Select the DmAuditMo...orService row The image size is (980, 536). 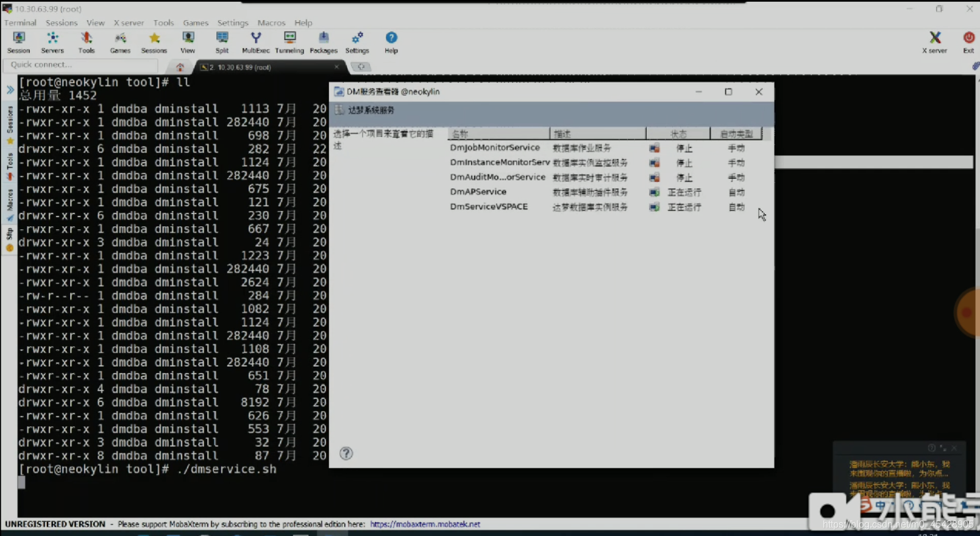click(x=606, y=177)
